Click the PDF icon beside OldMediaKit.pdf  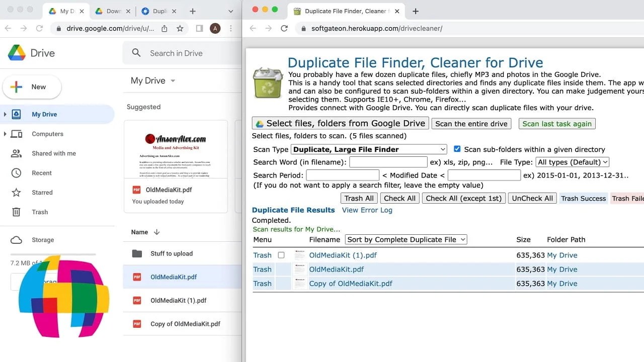tap(136, 277)
